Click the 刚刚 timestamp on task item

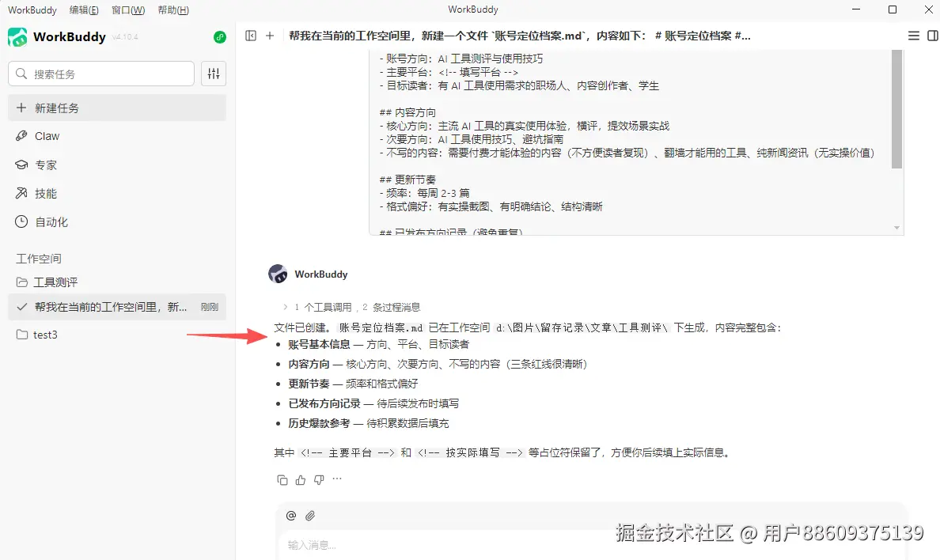(x=209, y=307)
